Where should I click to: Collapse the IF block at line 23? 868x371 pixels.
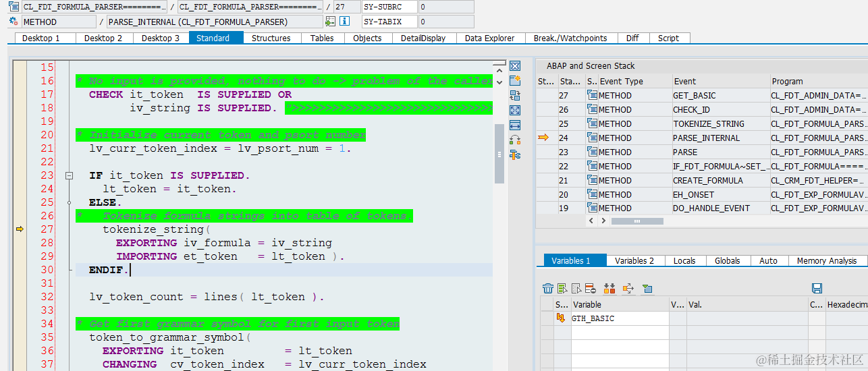coord(69,175)
